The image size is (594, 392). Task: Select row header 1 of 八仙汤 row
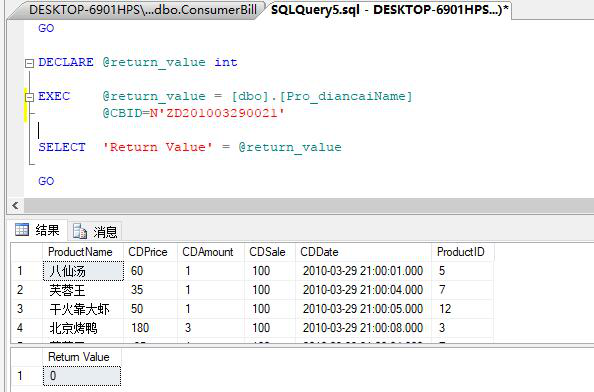click(27, 271)
